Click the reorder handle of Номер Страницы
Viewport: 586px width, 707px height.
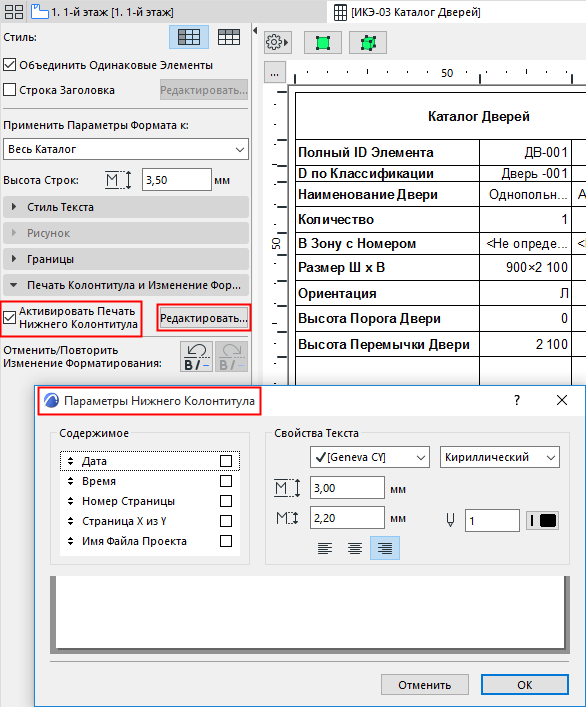pyautogui.click(x=70, y=501)
